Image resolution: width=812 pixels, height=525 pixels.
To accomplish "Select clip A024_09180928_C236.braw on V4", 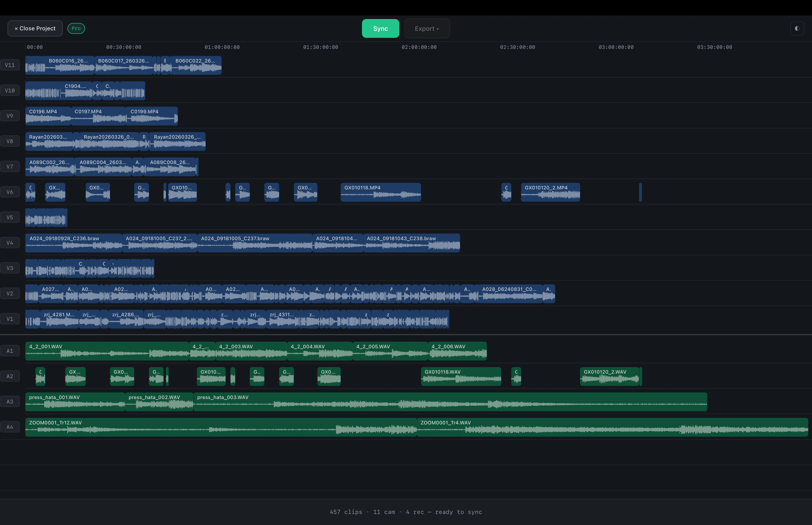I will (74, 243).
